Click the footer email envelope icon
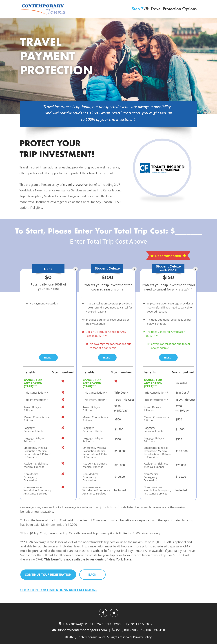217x644 pixels. 54,630
